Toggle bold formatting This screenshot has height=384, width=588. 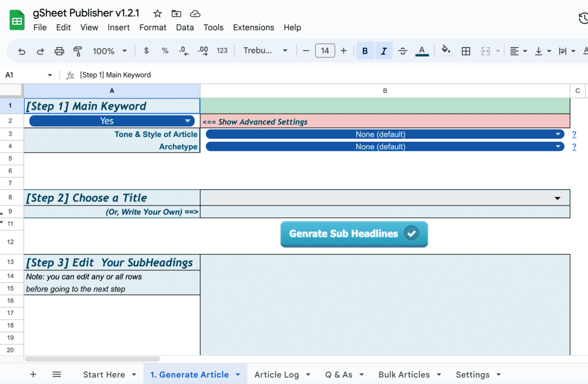point(365,51)
